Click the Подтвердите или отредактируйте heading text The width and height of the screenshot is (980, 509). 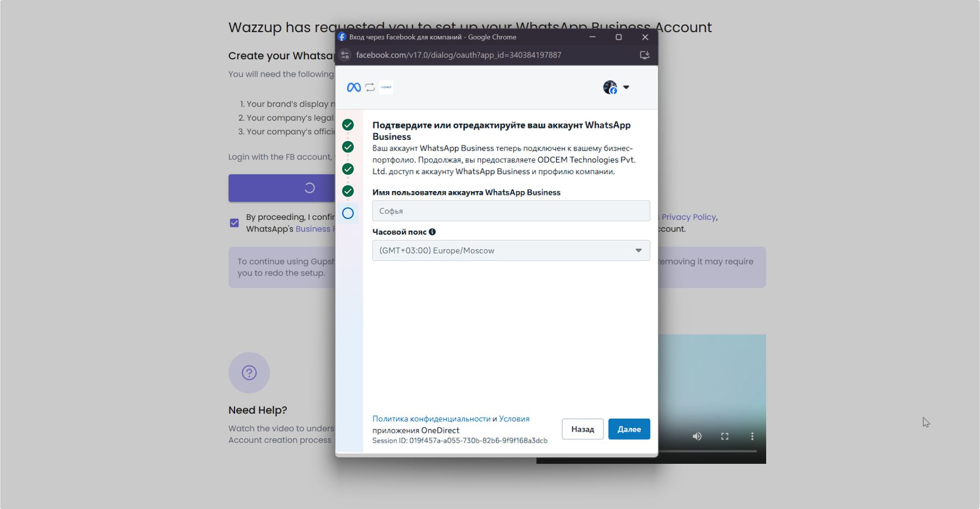(x=501, y=131)
